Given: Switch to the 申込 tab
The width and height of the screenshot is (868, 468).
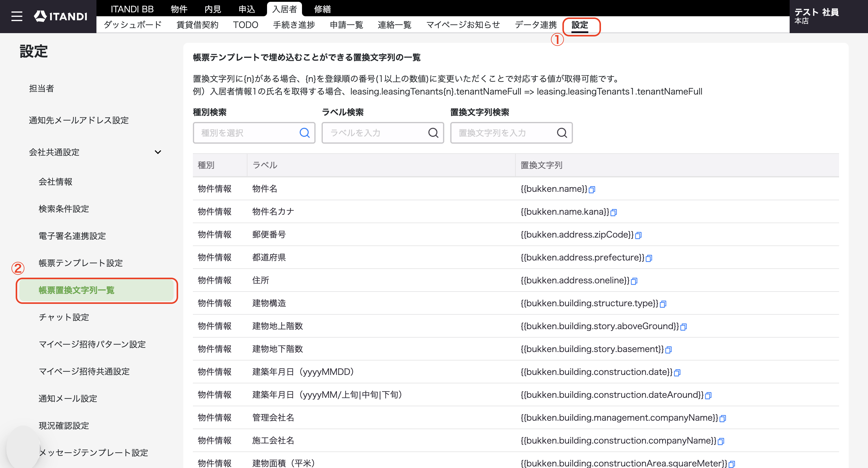Looking at the screenshot, I should [247, 9].
